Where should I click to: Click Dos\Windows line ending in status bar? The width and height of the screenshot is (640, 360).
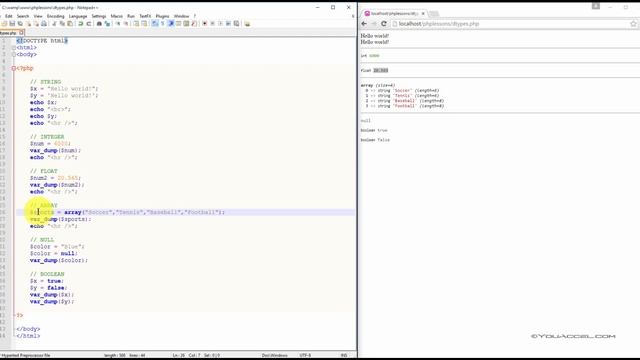tap(274, 355)
